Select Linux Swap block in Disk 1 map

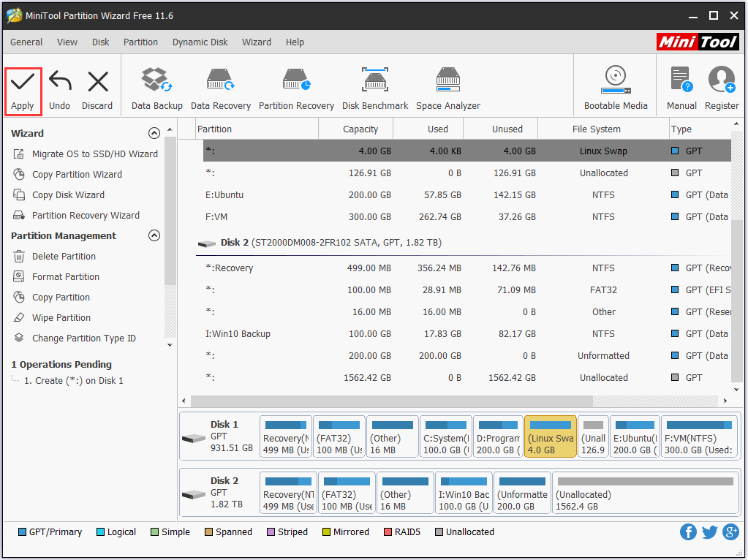pyautogui.click(x=551, y=436)
